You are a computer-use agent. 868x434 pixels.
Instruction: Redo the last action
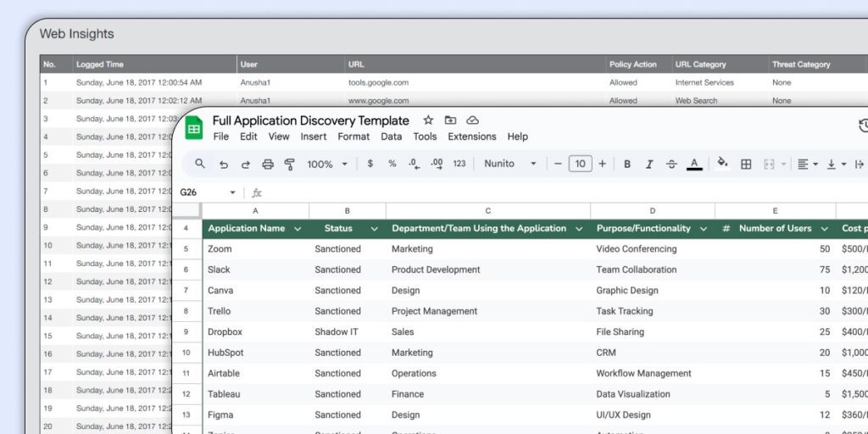(245, 164)
